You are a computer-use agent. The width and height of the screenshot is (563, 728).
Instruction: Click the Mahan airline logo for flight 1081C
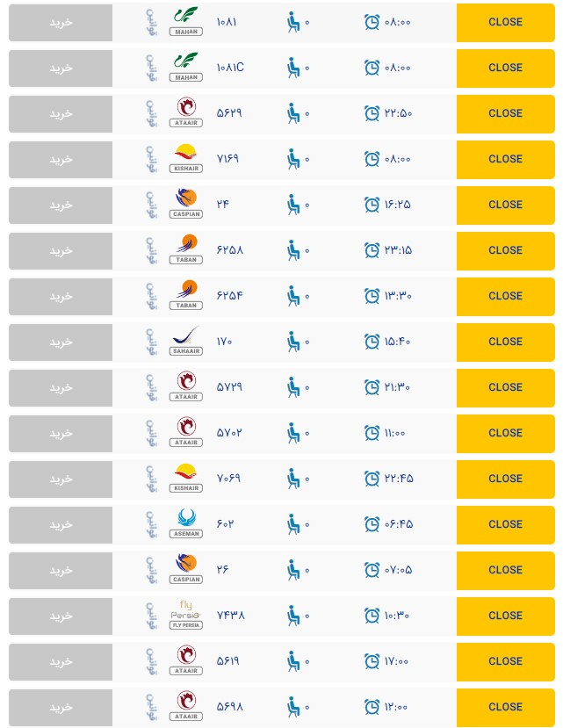point(186,67)
